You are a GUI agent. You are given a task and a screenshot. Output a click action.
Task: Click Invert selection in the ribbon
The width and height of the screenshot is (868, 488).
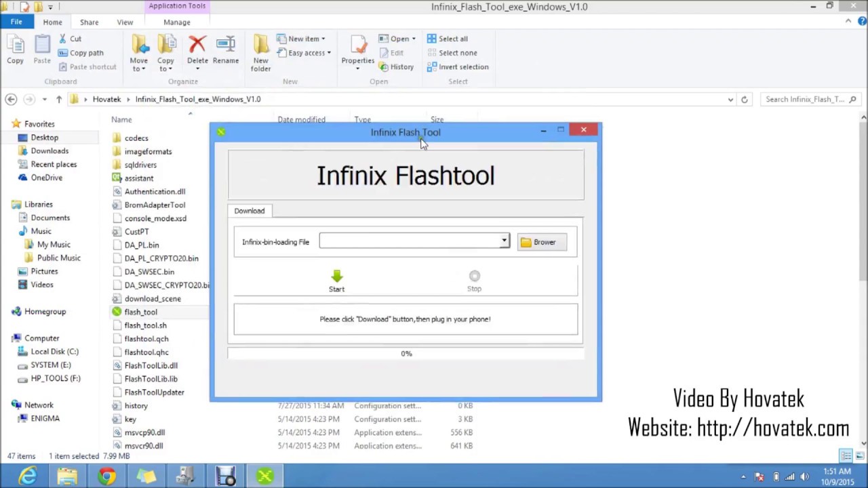(x=458, y=66)
